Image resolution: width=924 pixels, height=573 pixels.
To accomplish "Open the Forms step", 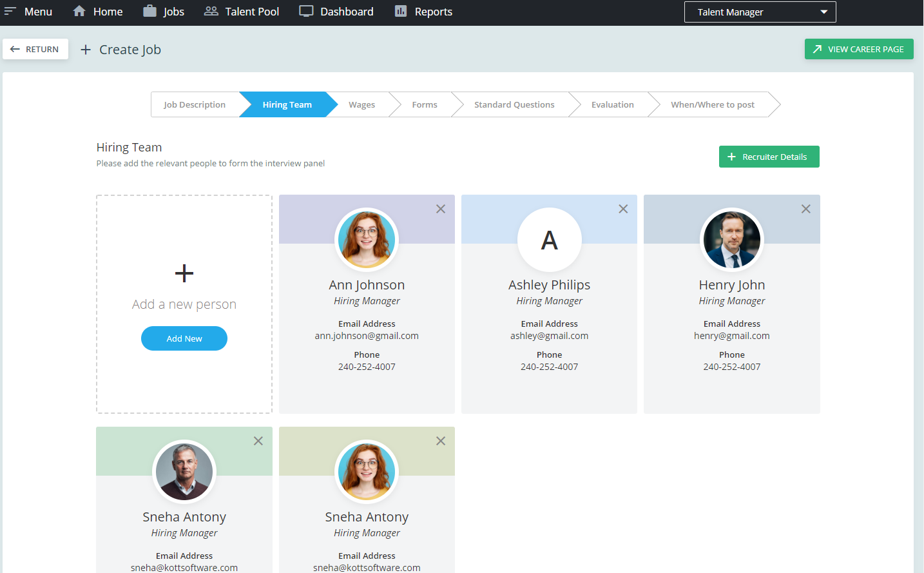I will tap(425, 104).
